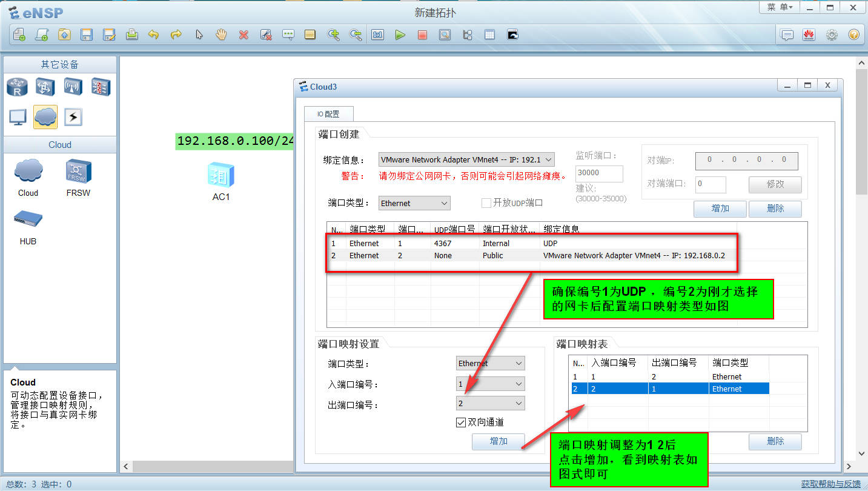The width and height of the screenshot is (868, 491).
Task: Select the HUB device icon
Action: [28, 219]
